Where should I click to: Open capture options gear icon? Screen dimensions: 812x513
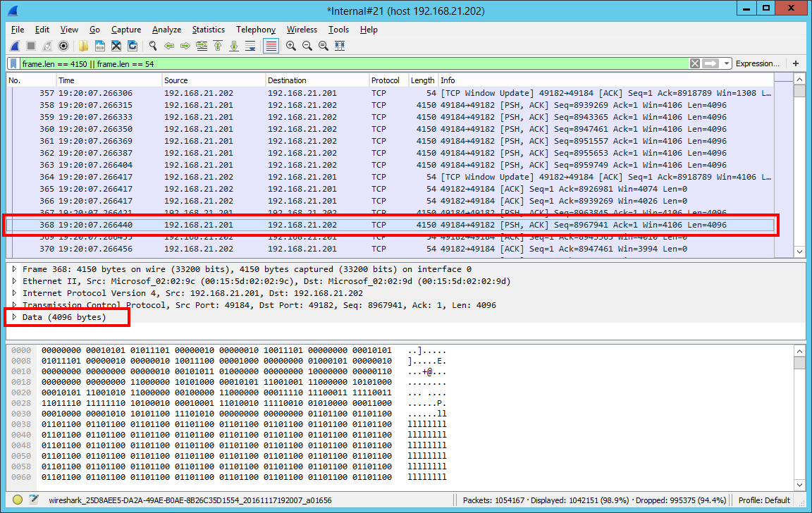click(63, 46)
